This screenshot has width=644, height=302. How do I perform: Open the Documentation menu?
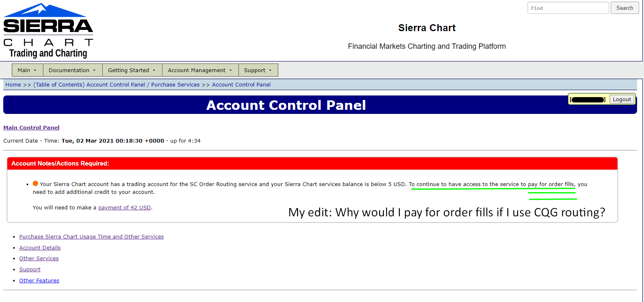point(72,70)
